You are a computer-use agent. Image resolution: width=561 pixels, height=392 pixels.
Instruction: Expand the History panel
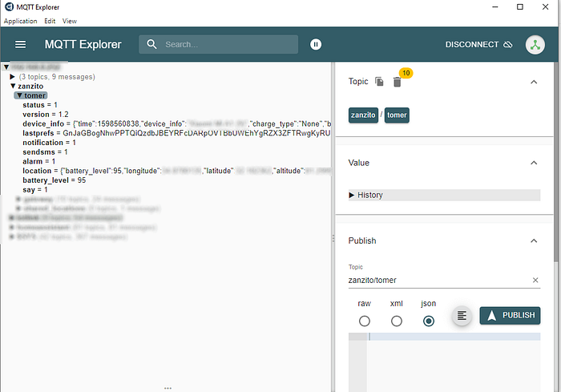(x=444, y=195)
